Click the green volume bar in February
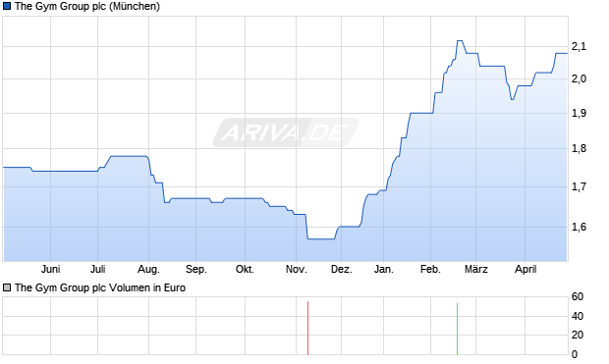 click(457, 329)
